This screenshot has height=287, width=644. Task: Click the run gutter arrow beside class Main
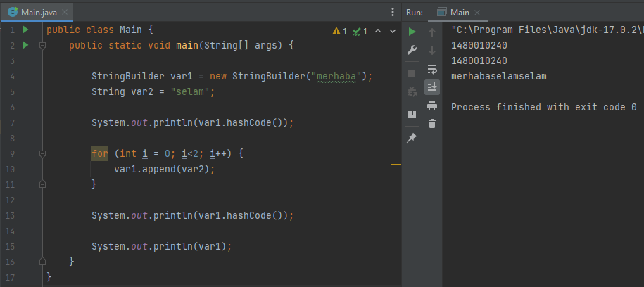coord(25,30)
